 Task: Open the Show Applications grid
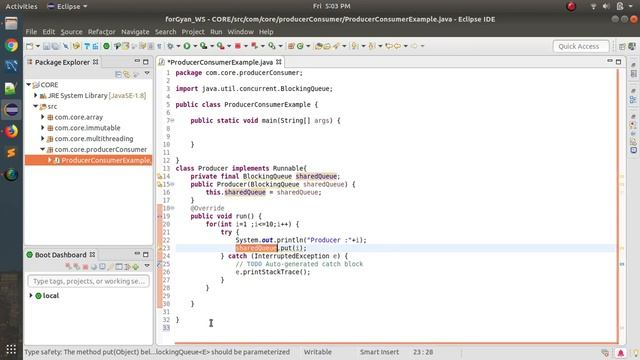click(11, 349)
